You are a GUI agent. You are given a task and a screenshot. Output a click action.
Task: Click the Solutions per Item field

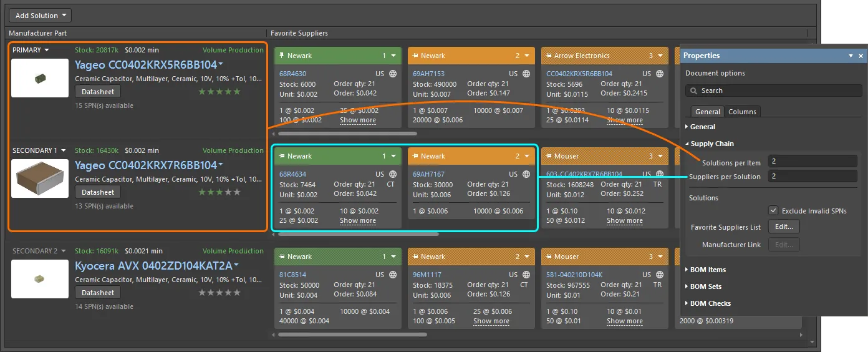tap(813, 161)
